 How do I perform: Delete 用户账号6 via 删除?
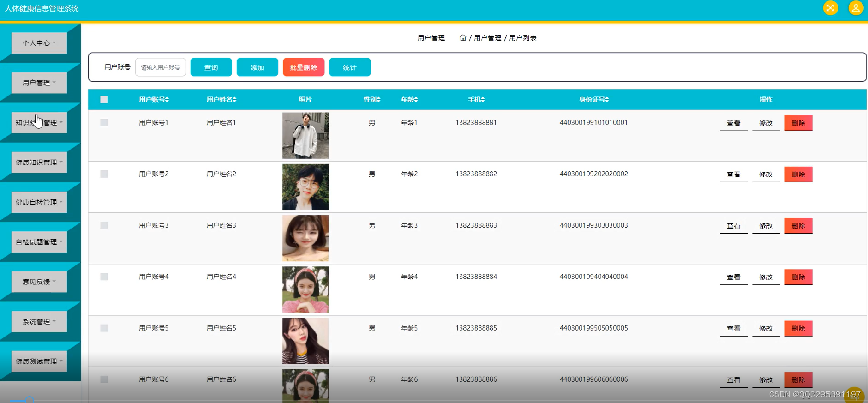tap(798, 380)
